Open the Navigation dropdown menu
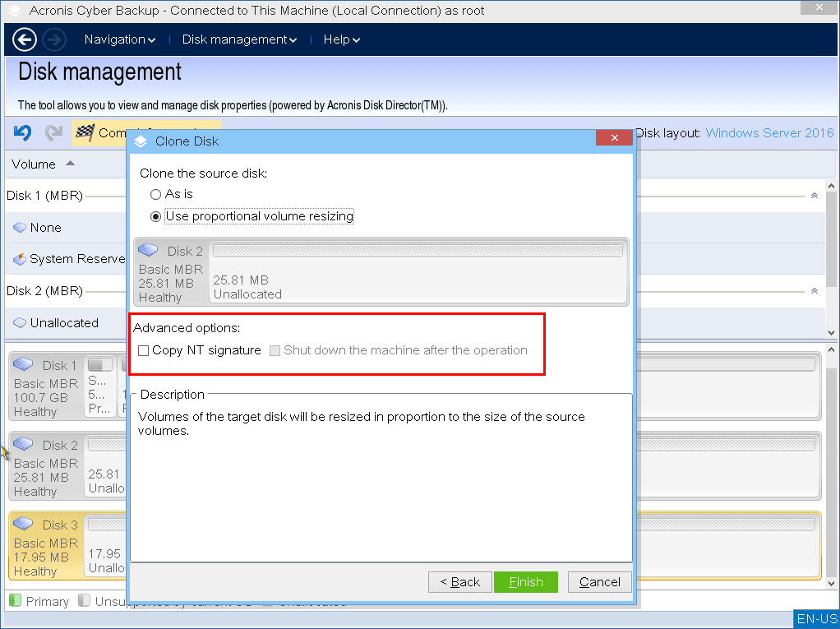This screenshot has width=840, height=629. (x=120, y=39)
